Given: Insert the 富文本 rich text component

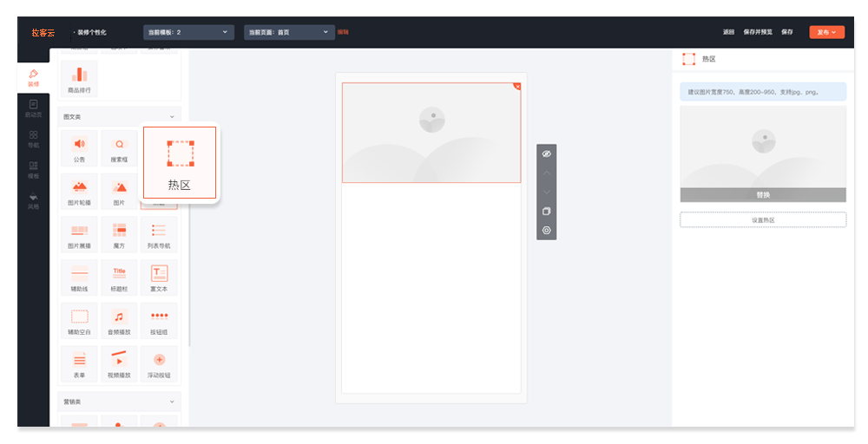Looking at the screenshot, I should (159, 277).
